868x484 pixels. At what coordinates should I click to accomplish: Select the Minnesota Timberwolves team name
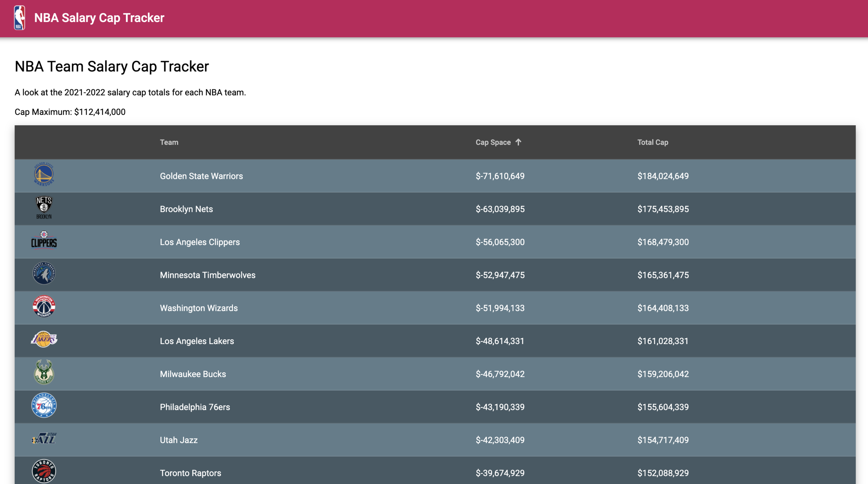(208, 275)
